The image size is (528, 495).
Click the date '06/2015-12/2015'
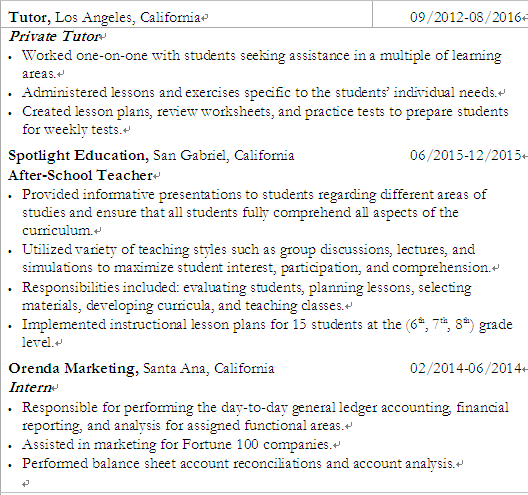point(465,155)
